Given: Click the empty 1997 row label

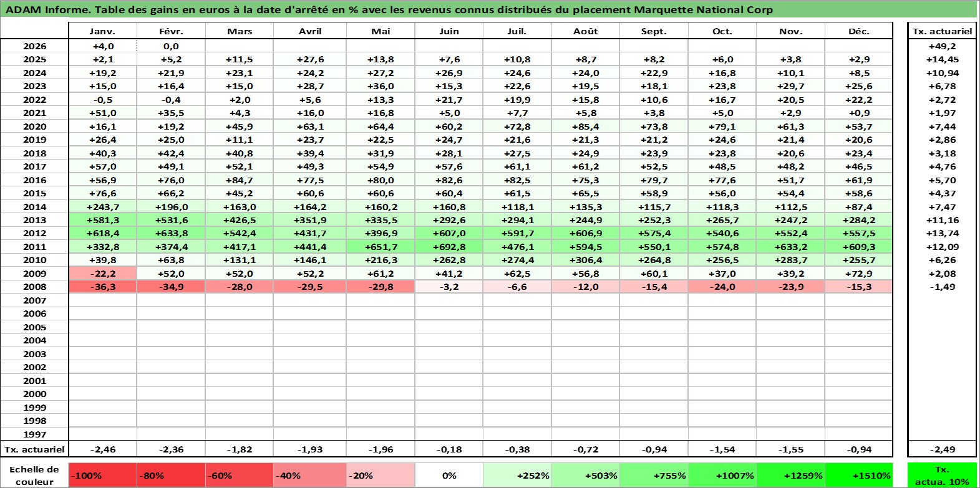Looking at the screenshot, I should (35, 434).
